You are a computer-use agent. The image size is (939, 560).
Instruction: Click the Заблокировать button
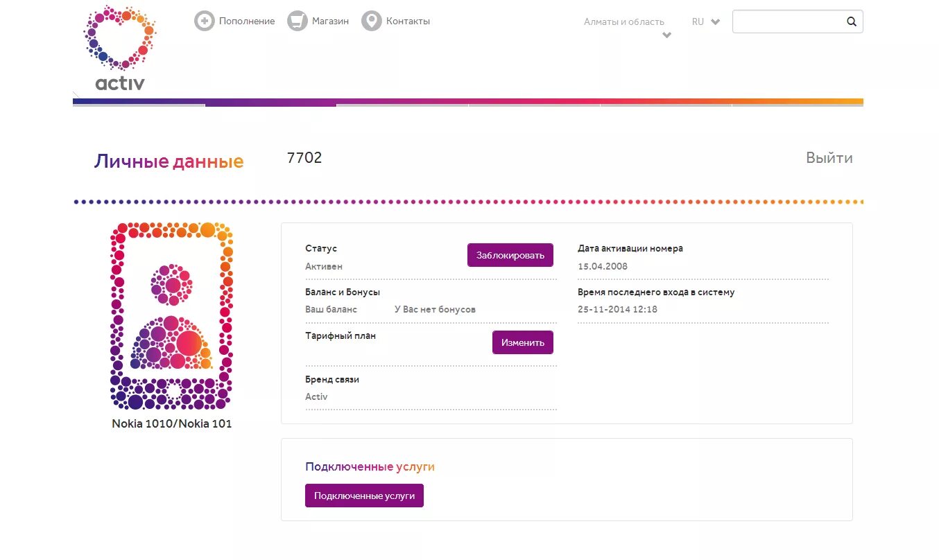(510, 255)
